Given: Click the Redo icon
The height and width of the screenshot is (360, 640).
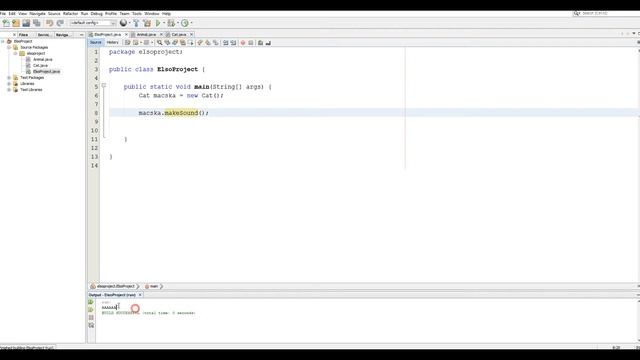Looking at the screenshot, I should [x=60, y=23].
